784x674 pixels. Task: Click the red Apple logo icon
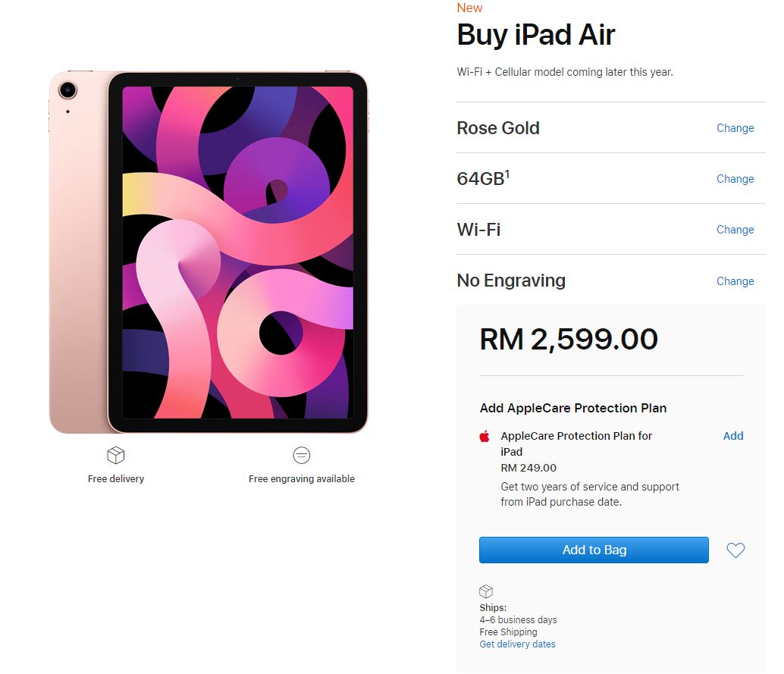(485, 436)
